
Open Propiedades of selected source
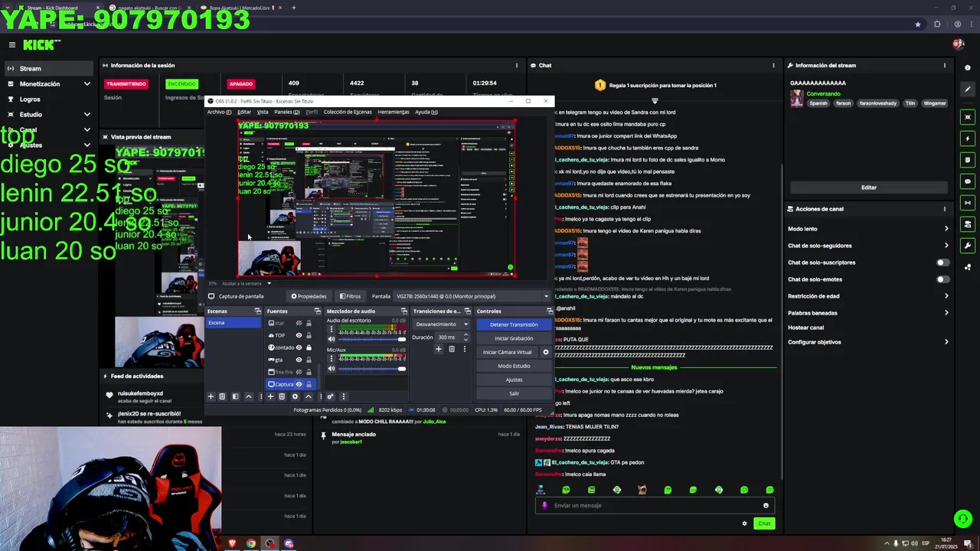(309, 296)
